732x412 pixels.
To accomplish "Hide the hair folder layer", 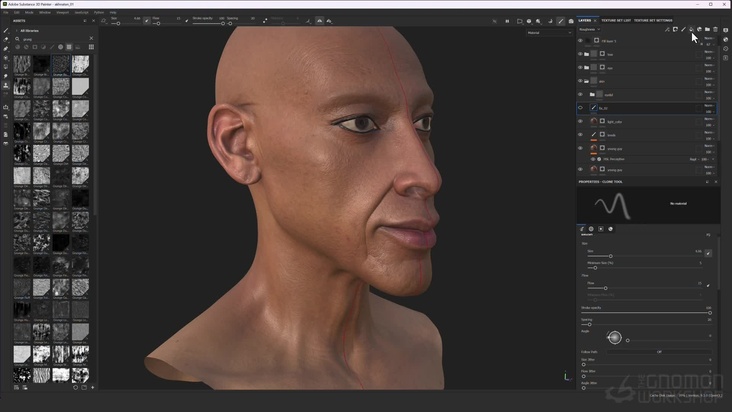I will coord(580,54).
